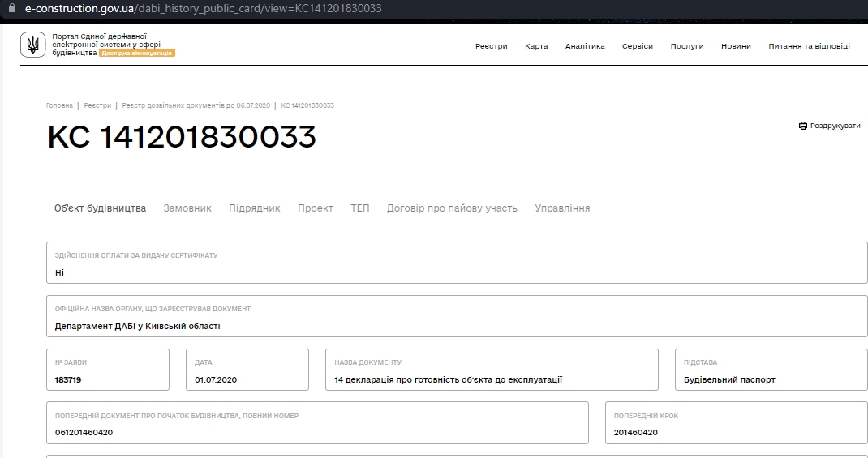
Task: Switch to the Управління tab
Action: (562, 208)
